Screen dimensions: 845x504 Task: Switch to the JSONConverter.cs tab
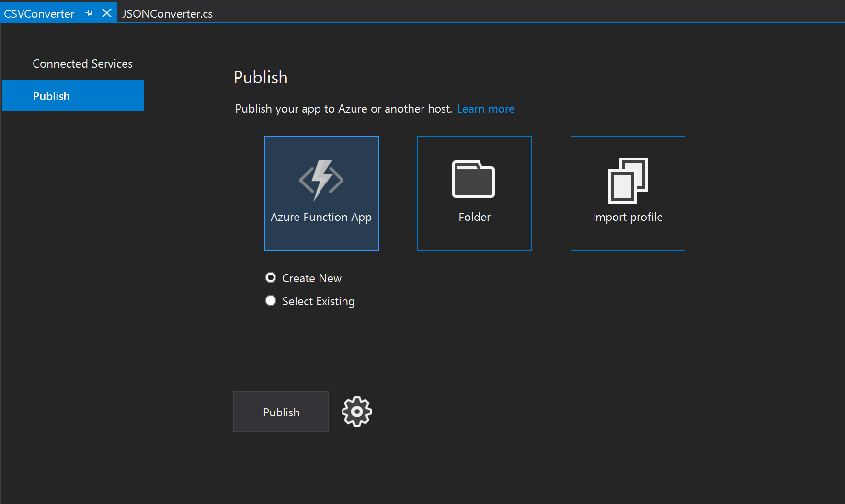pos(167,13)
